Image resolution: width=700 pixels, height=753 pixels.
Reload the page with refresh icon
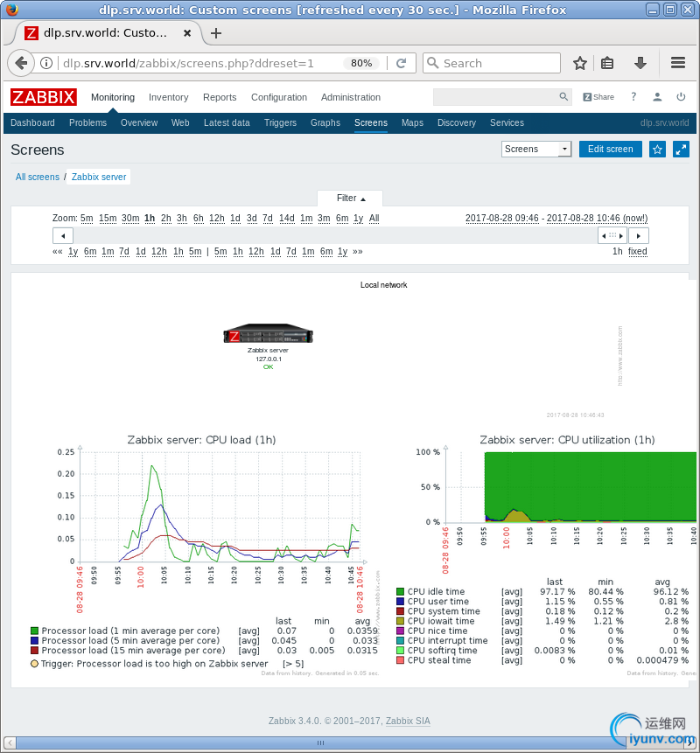click(x=401, y=63)
